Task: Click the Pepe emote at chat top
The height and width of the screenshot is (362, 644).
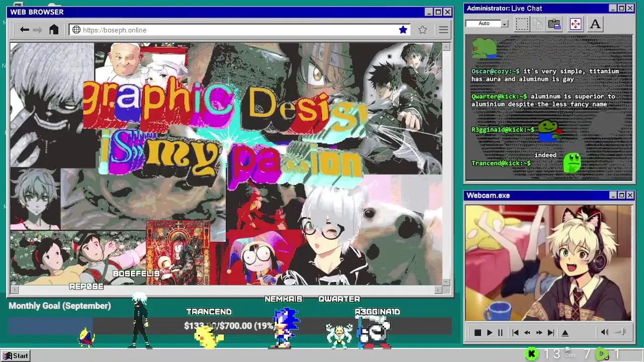Action: point(485,48)
